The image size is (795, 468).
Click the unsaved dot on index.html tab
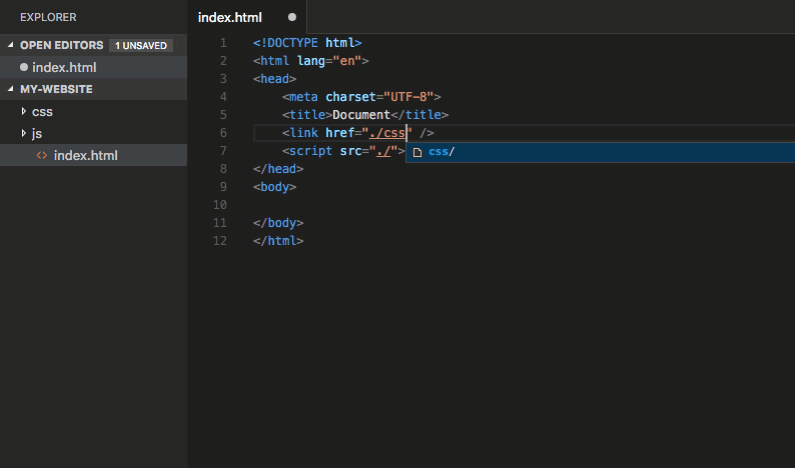(292, 17)
